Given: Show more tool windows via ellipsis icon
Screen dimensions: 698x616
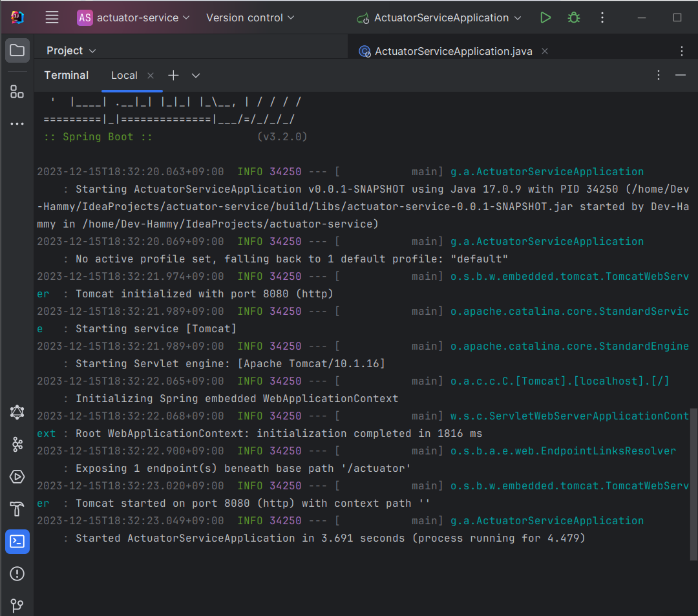Looking at the screenshot, I should click(17, 123).
